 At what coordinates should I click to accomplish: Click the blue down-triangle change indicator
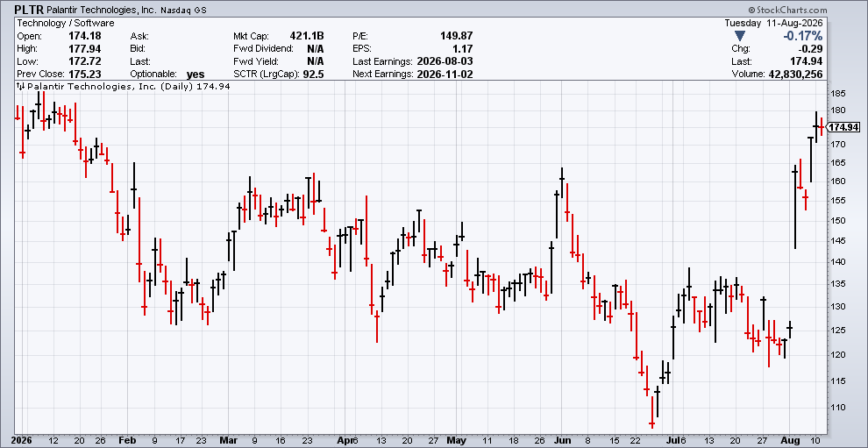click(x=740, y=37)
